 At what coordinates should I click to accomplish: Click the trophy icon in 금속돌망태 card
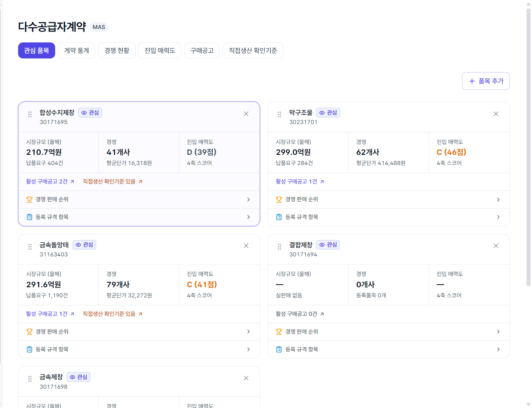click(29, 331)
